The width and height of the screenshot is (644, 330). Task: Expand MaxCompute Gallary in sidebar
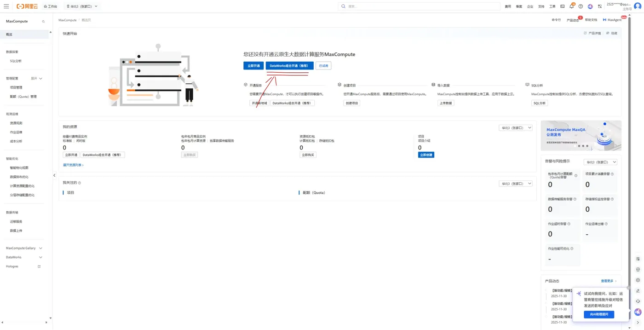pos(24,248)
